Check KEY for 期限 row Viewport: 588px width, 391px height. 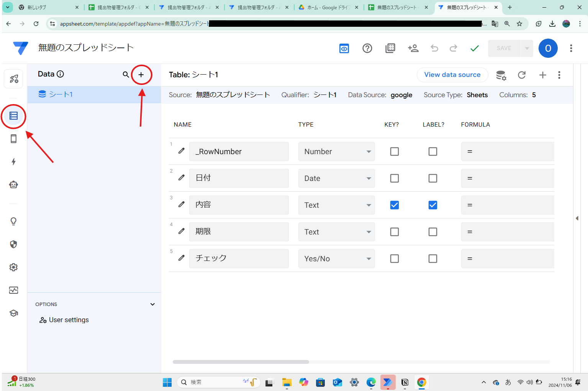click(x=395, y=232)
